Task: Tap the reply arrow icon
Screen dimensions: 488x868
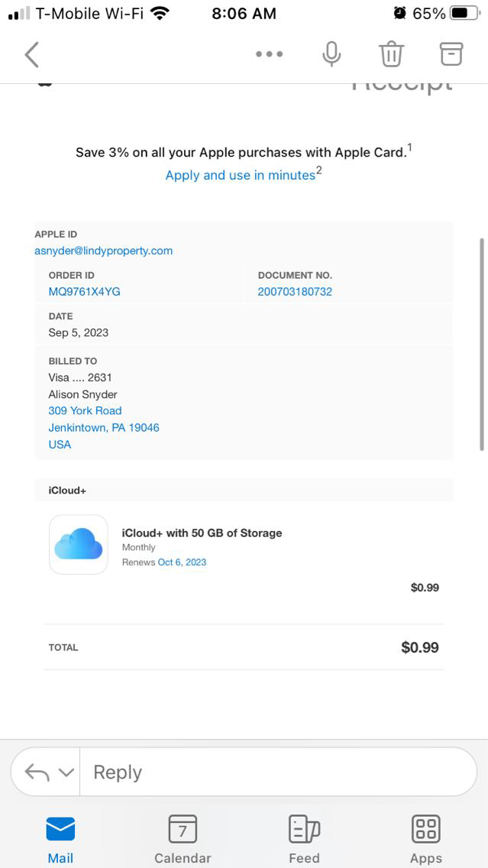Action: pyautogui.click(x=37, y=772)
